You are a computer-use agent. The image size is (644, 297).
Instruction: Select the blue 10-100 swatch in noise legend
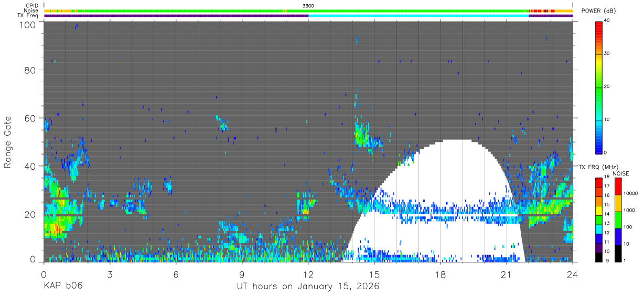coord(617,236)
